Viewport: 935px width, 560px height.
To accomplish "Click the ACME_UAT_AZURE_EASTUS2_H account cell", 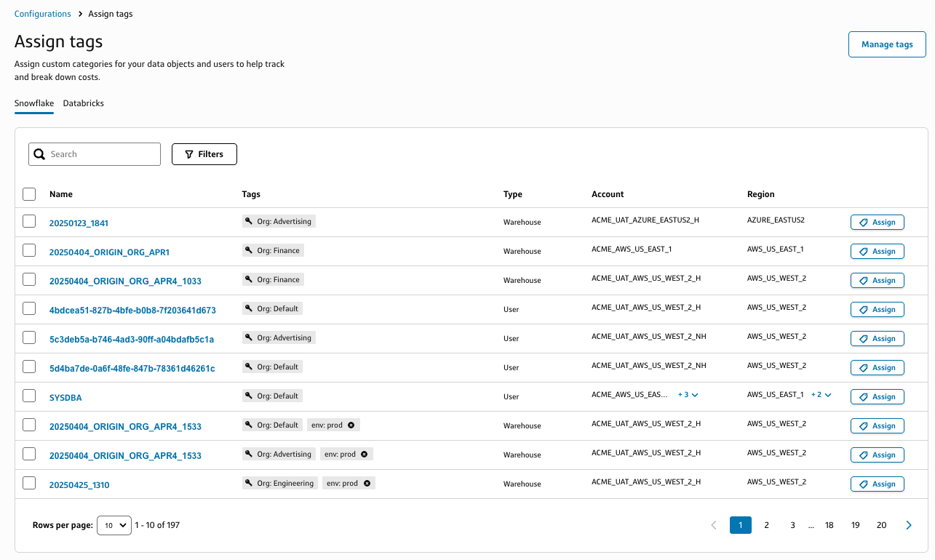I will pos(646,220).
